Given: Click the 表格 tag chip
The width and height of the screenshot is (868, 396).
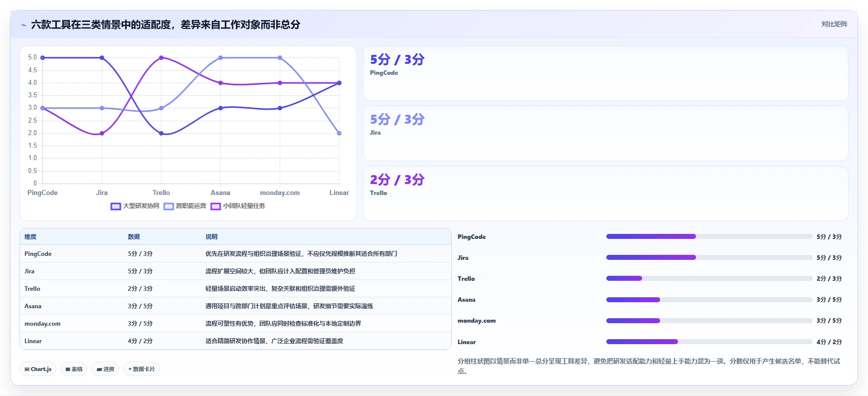Looking at the screenshot, I should (x=74, y=369).
